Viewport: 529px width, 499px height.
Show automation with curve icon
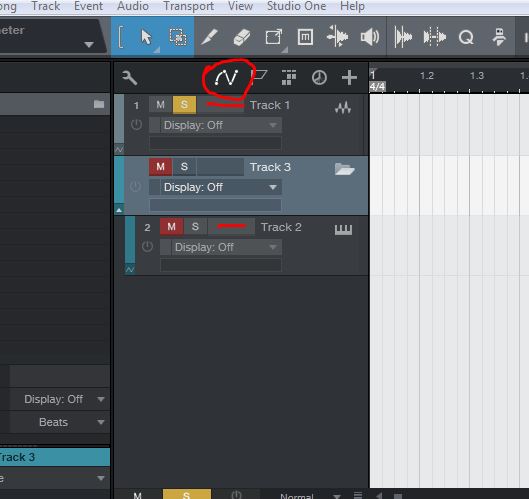coord(226,78)
